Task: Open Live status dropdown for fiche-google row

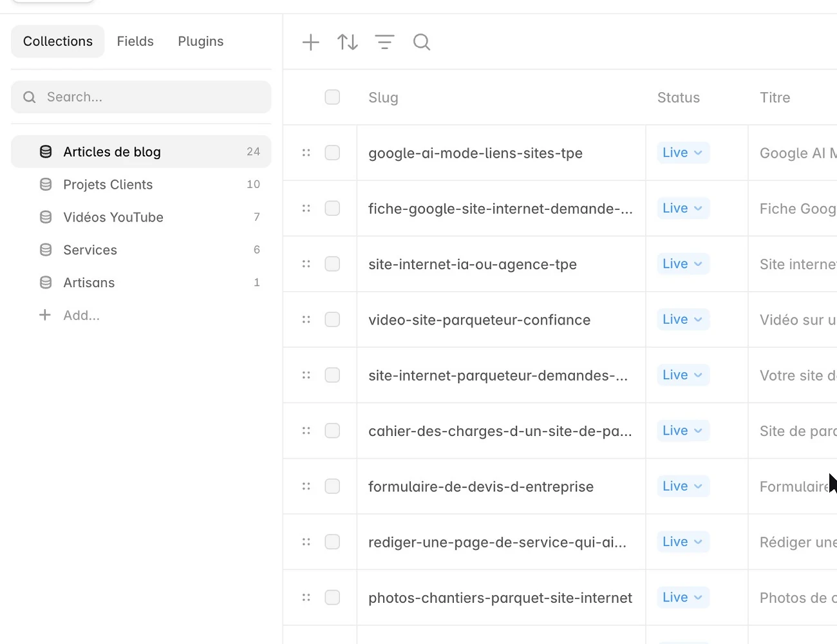Action: [x=683, y=209]
